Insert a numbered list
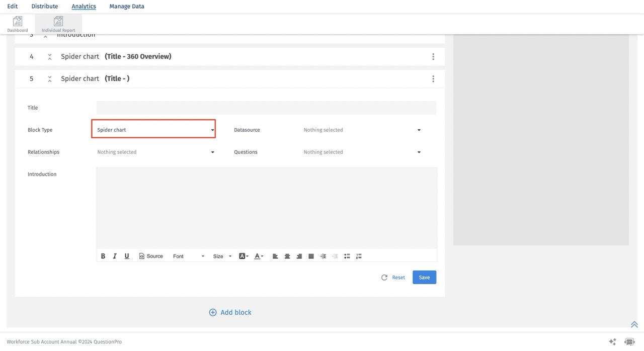Viewport: 644px width, 351px height. (x=359, y=256)
